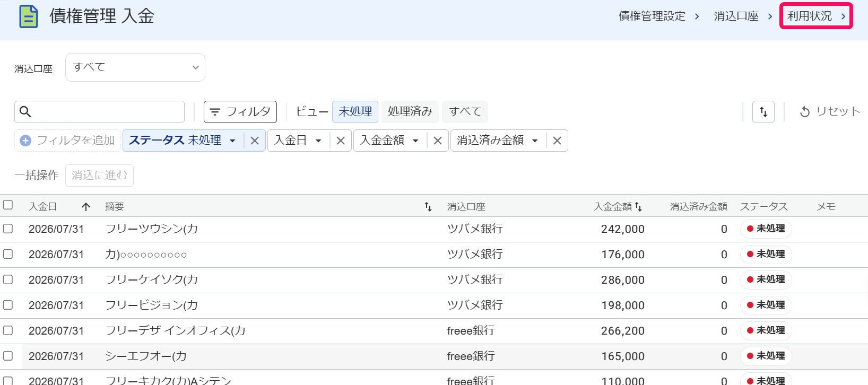Expand the ステータス 未処理 filter dropdown
The image size is (868, 385).
(232, 141)
